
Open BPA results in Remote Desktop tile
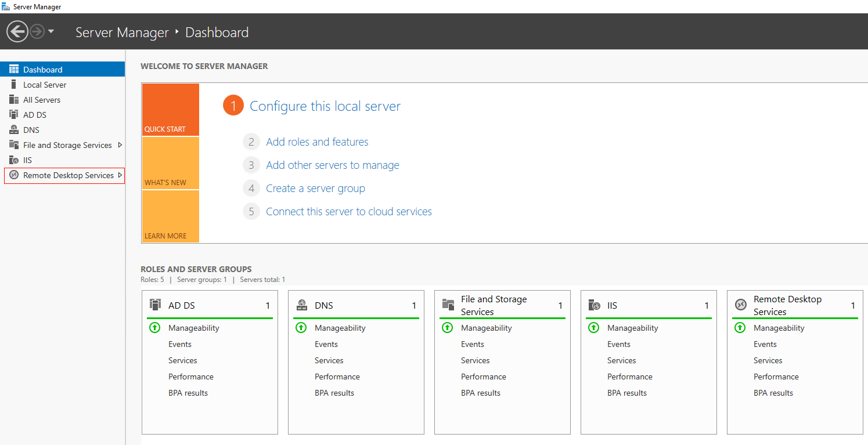(x=773, y=393)
